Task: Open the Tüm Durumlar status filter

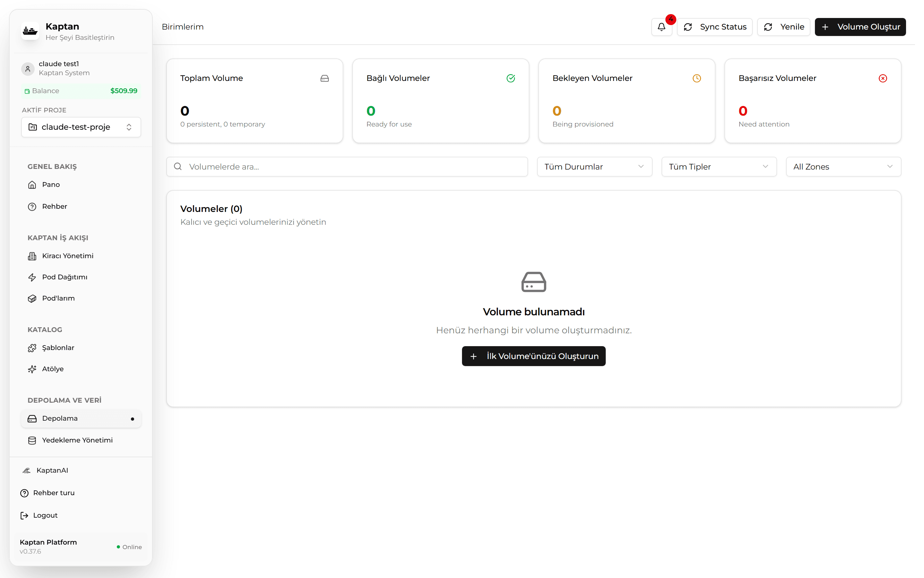Action: (594, 167)
